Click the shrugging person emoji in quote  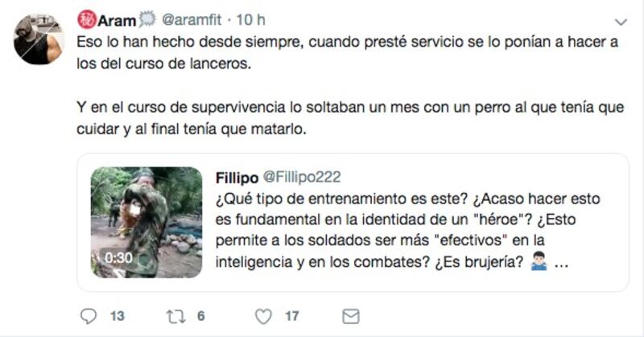(539, 261)
